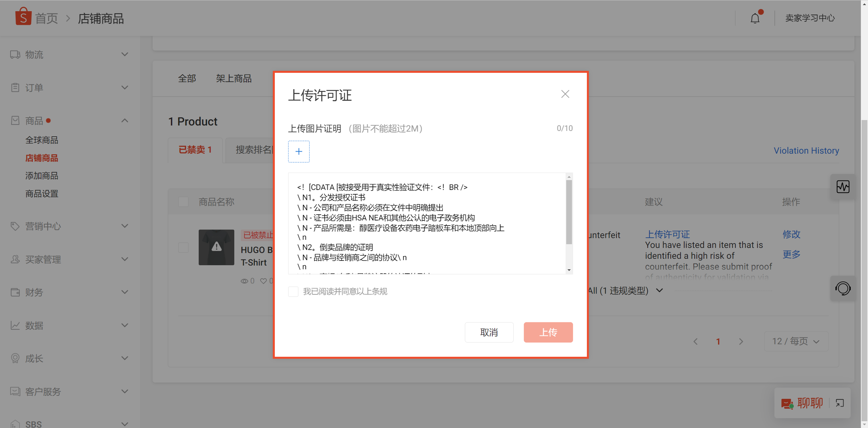Open the notification bell
This screenshot has height=428, width=868.
click(x=755, y=18)
